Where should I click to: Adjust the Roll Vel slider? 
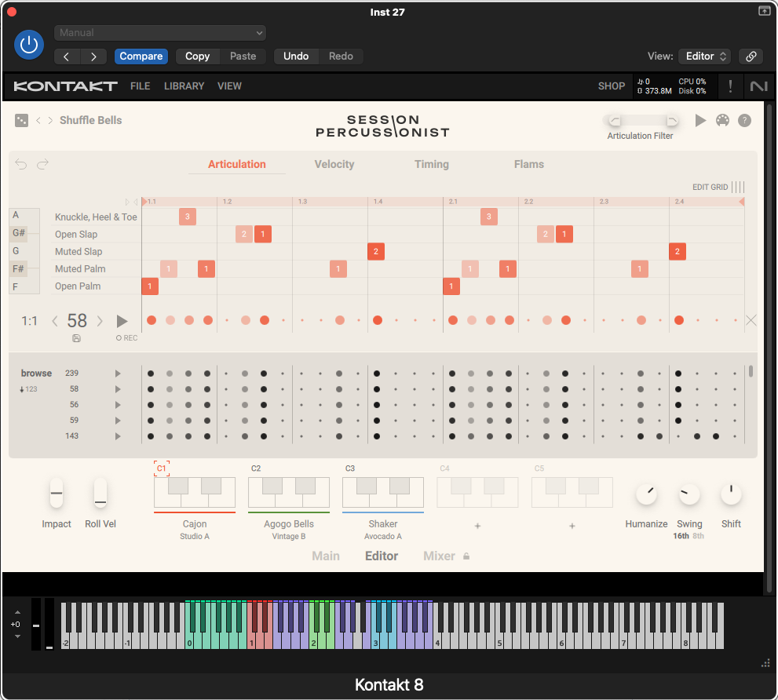tap(100, 493)
